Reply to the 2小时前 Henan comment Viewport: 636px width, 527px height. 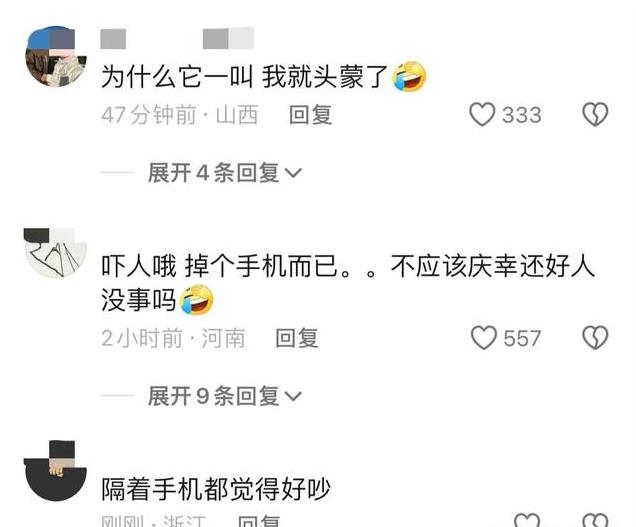tap(297, 338)
